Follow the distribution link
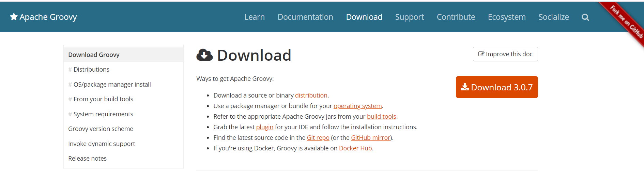This screenshot has height=177, width=644. tap(311, 95)
